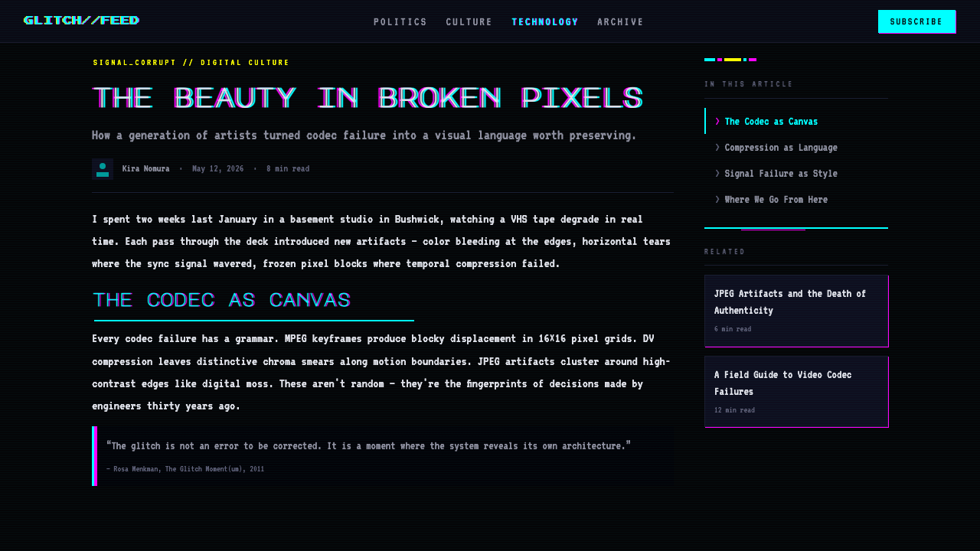Open related article JPEG Artifacts and Death of Authenticity

[x=796, y=311]
